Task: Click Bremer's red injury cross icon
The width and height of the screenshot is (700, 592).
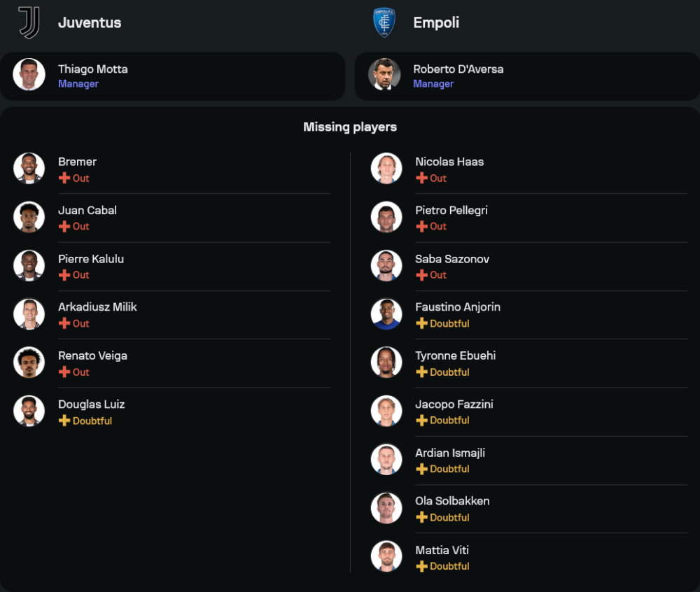Action: click(64, 178)
